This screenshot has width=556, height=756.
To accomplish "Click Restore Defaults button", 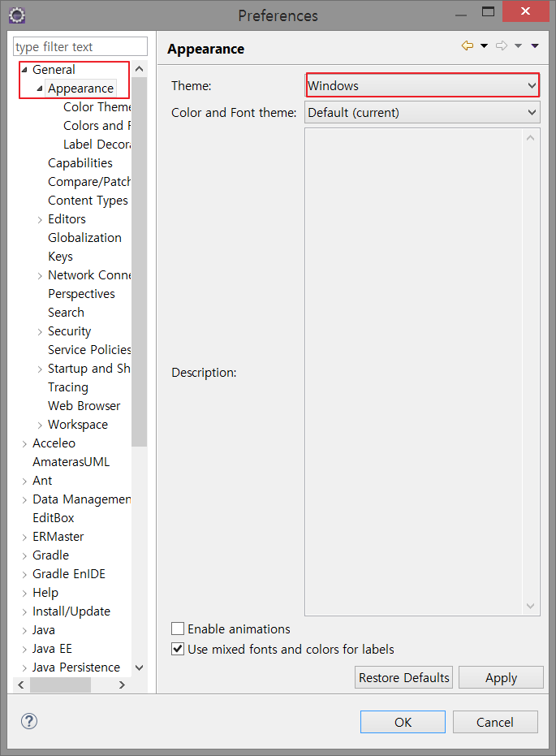I will click(x=403, y=677).
